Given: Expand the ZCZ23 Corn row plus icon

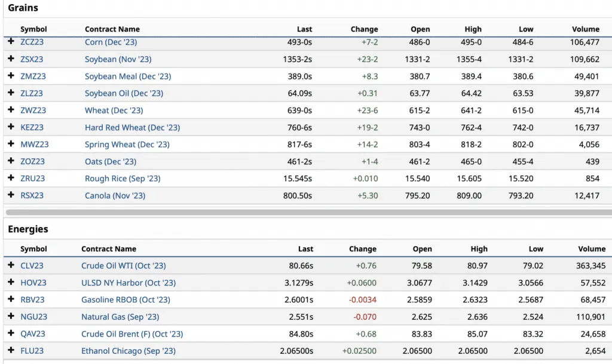Looking at the screenshot, I should [x=11, y=42].
